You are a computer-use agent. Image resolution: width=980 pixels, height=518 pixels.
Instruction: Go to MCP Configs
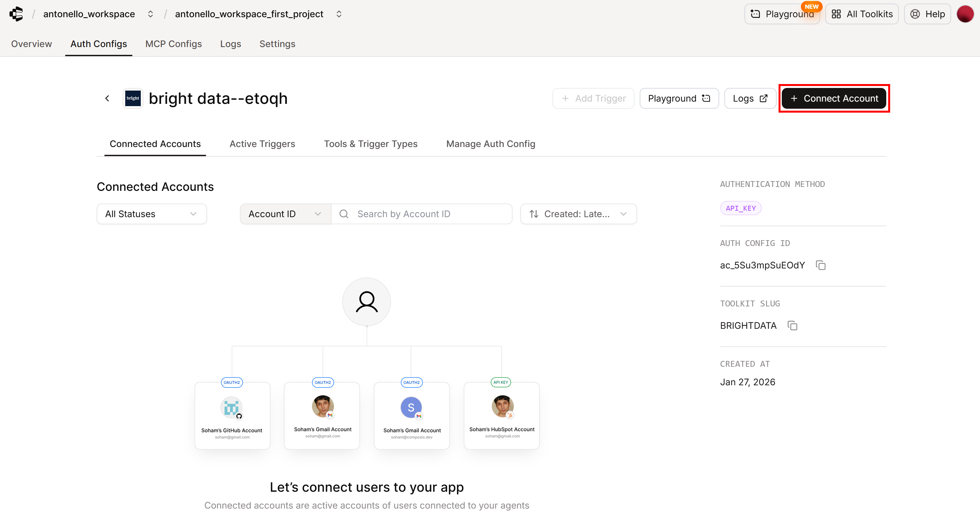click(x=174, y=44)
